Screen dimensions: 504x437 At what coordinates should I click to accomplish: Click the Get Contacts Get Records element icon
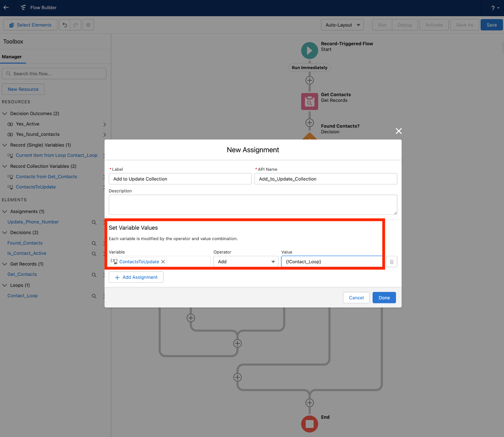pyautogui.click(x=309, y=101)
